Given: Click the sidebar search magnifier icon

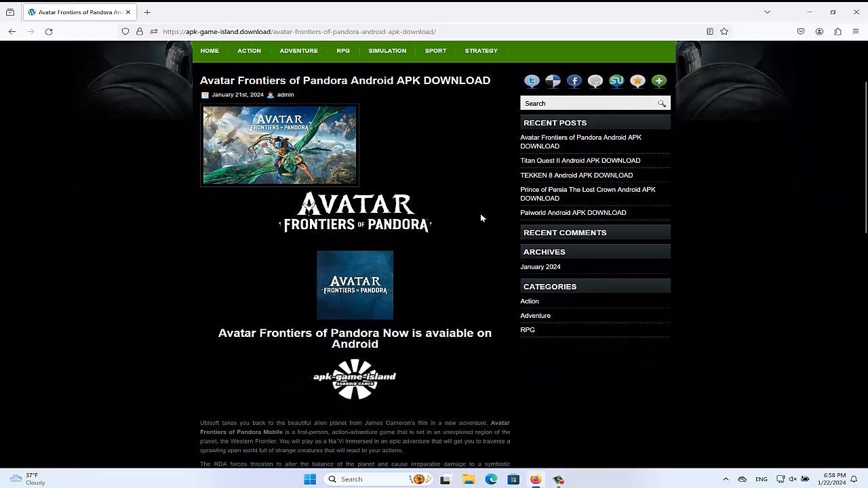Looking at the screenshot, I should coord(662,104).
